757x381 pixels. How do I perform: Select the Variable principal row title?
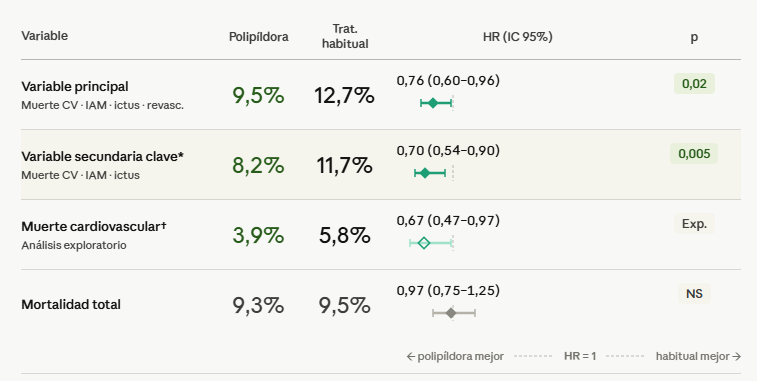click(x=75, y=86)
